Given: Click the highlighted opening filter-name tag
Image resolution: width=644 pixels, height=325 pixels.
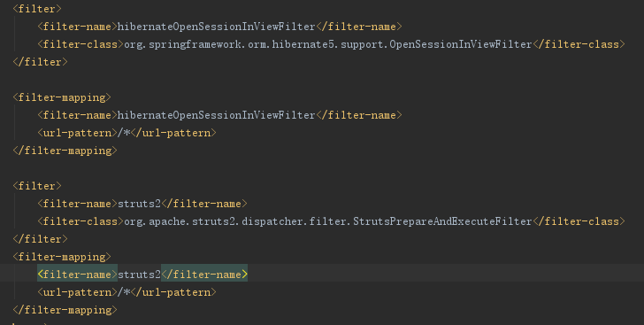Looking at the screenshot, I should (x=77, y=274).
